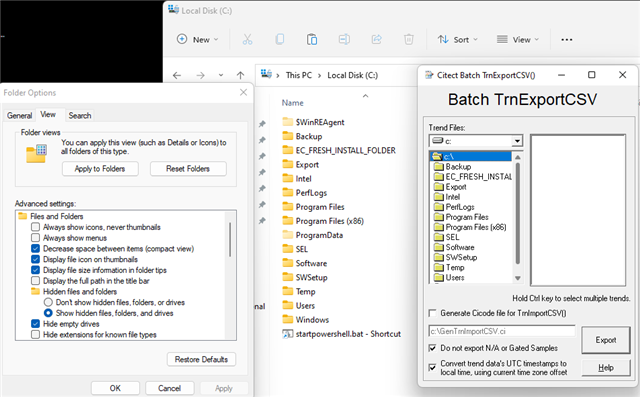Click the Copy icon in Explorer toolbar
Screen dimensions: 640x397
pos(280,39)
